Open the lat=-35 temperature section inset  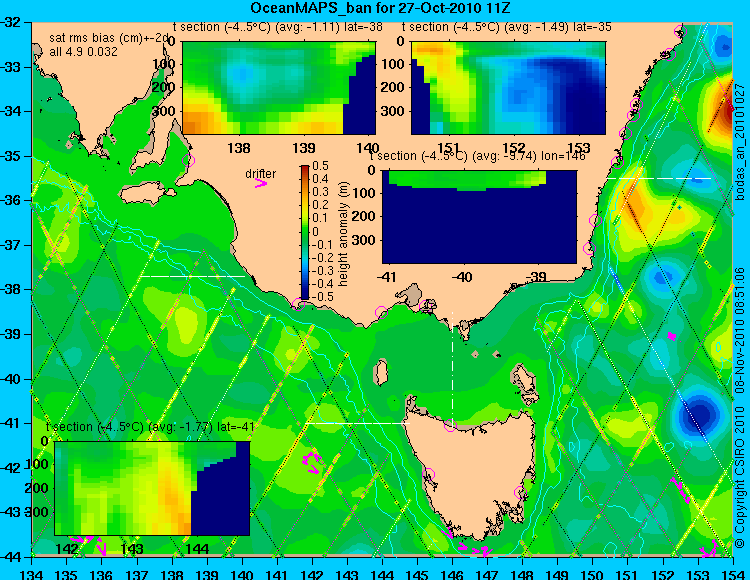tap(508, 88)
